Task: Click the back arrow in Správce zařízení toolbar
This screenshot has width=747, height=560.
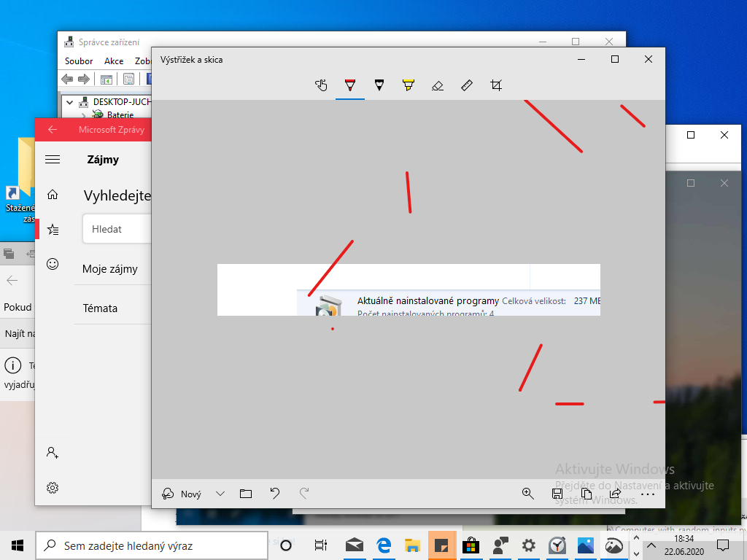Action: point(67,79)
